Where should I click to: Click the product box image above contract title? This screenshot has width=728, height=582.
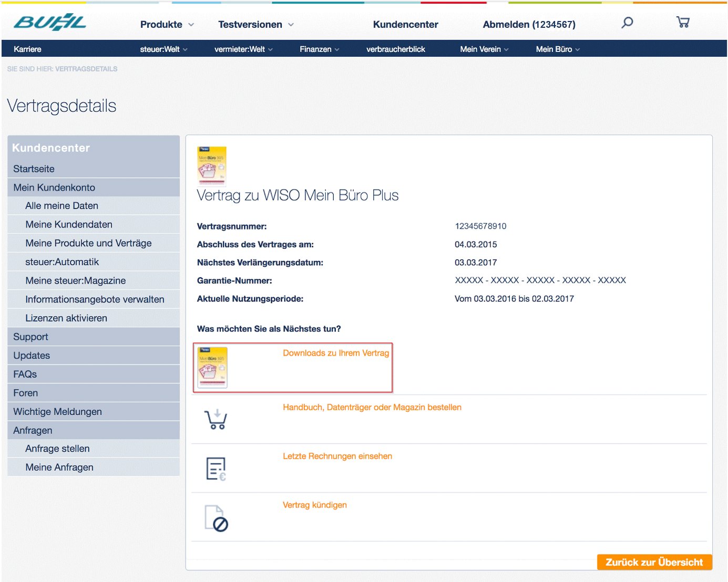(211, 166)
